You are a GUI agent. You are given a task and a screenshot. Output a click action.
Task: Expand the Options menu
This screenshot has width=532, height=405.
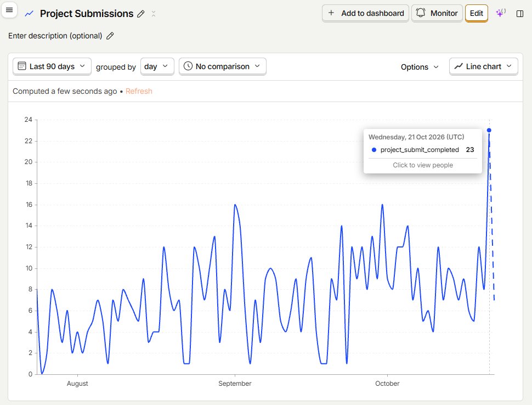click(420, 67)
